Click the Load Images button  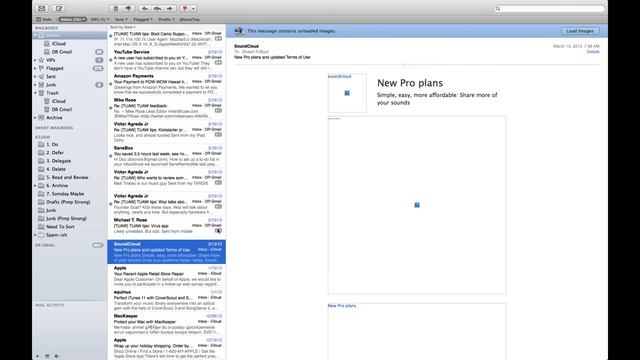pyautogui.click(x=580, y=31)
